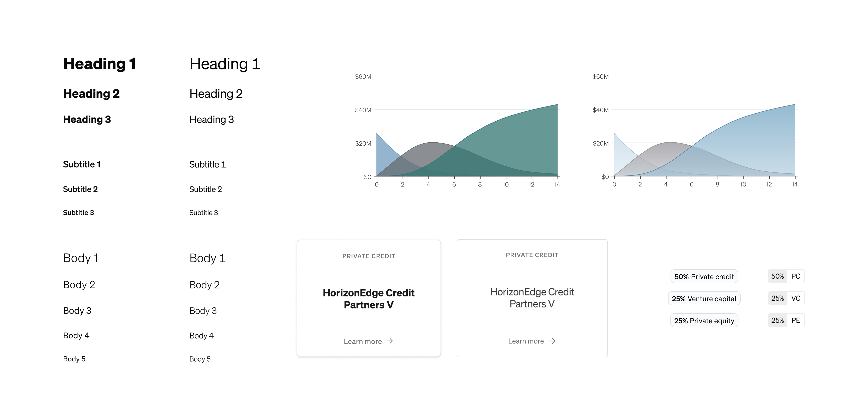Click the 25% PE tag
Image resolution: width=868 pixels, height=416 pixels.
786,320
